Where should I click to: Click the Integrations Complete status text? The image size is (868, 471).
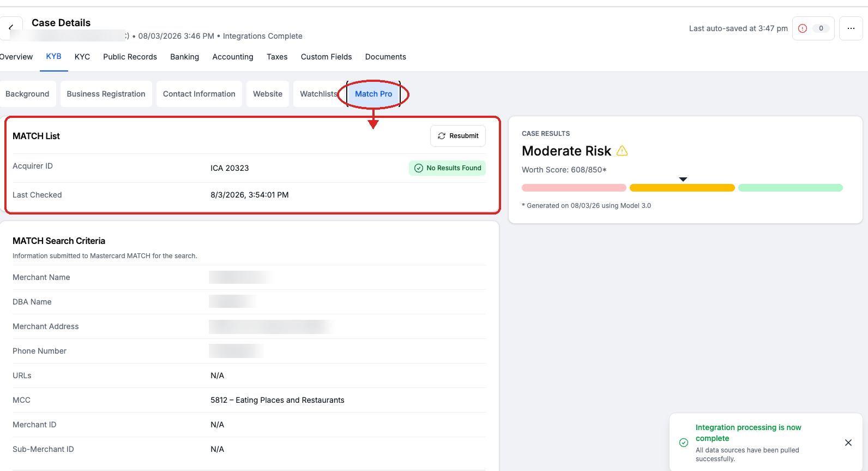262,36
